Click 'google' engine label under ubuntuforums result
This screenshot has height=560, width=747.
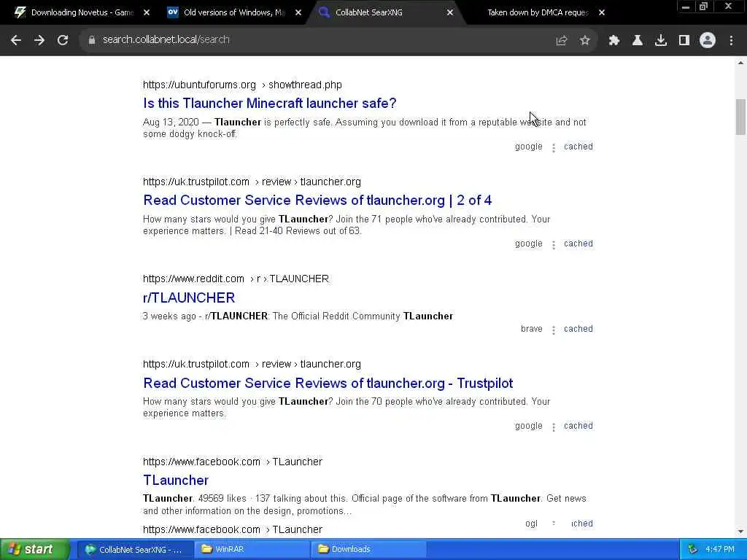[529, 147]
